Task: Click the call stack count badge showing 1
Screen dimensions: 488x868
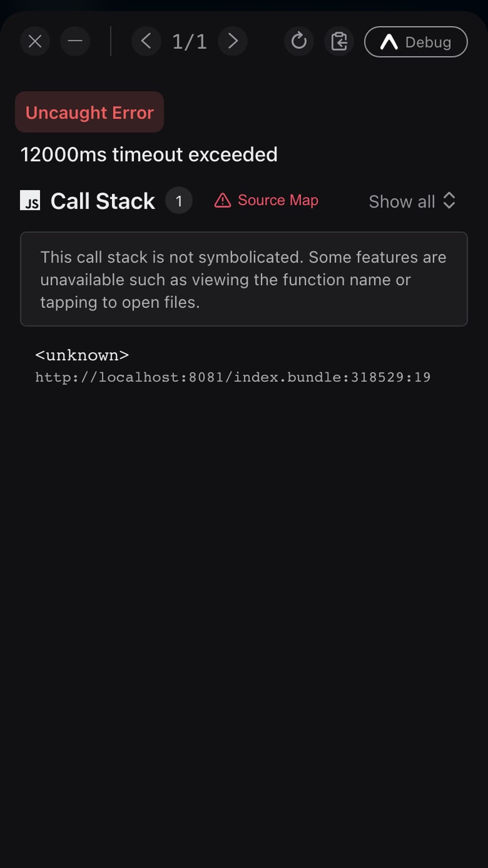Action: coord(179,200)
